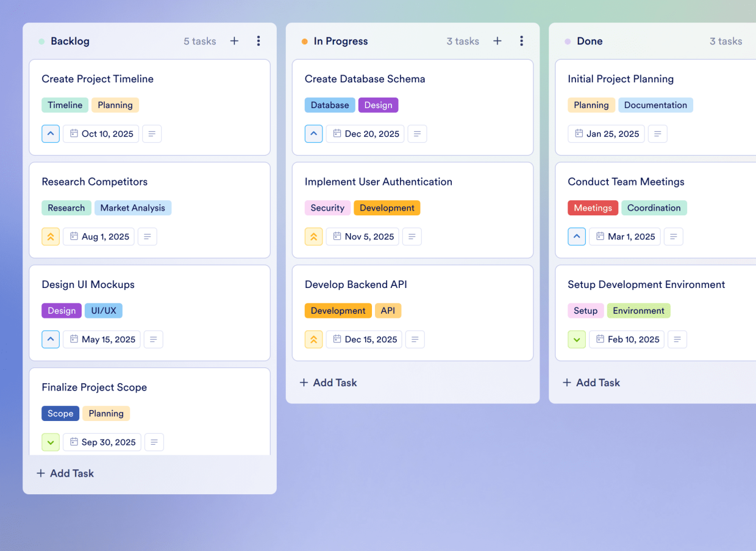
Task: Click the plus icon in the Backlog column header
Action: pyautogui.click(x=234, y=41)
